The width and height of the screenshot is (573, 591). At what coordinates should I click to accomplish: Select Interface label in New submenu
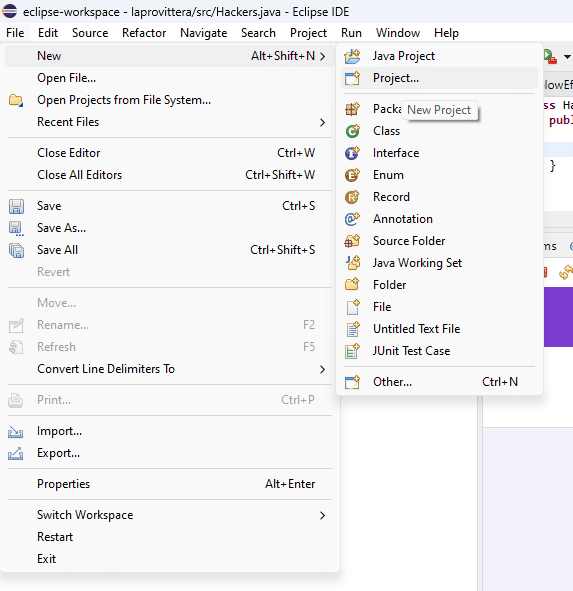click(396, 153)
